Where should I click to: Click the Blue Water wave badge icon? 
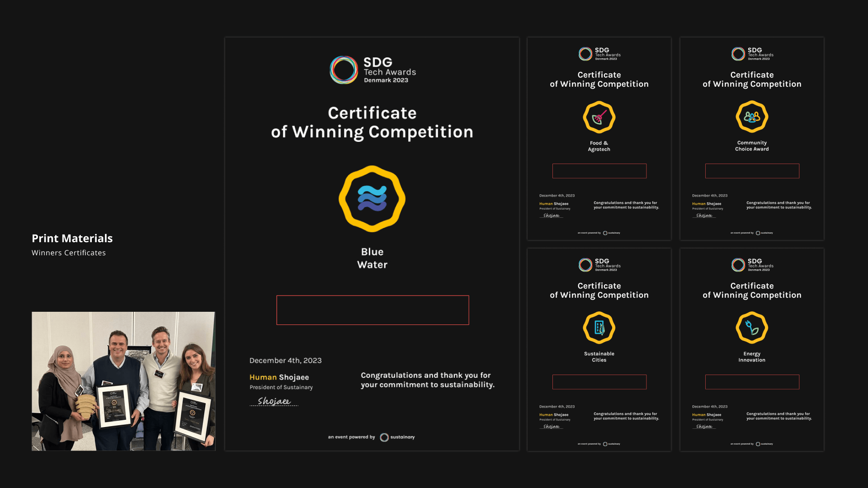(x=372, y=199)
